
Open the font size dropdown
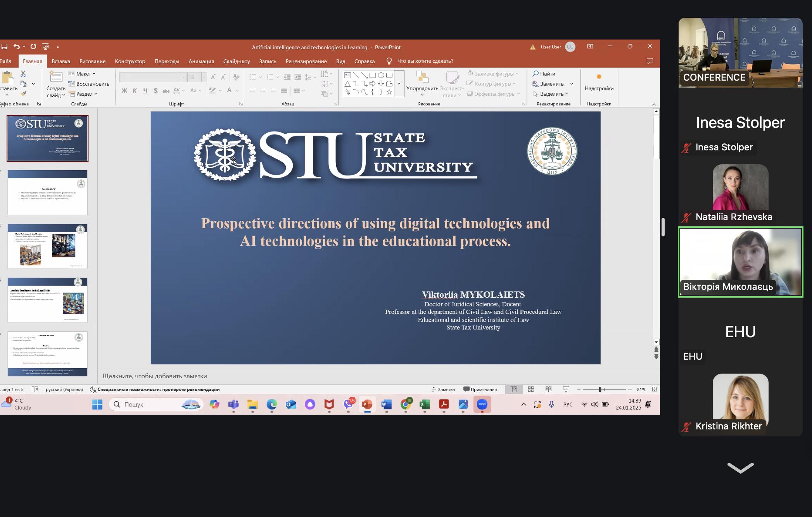[204, 78]
